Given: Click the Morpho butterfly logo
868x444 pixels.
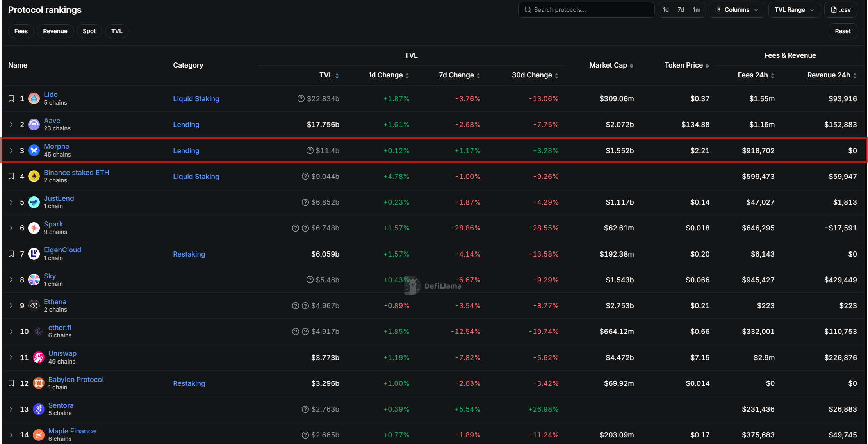Looking at the screenshot, I should [34, 150].
